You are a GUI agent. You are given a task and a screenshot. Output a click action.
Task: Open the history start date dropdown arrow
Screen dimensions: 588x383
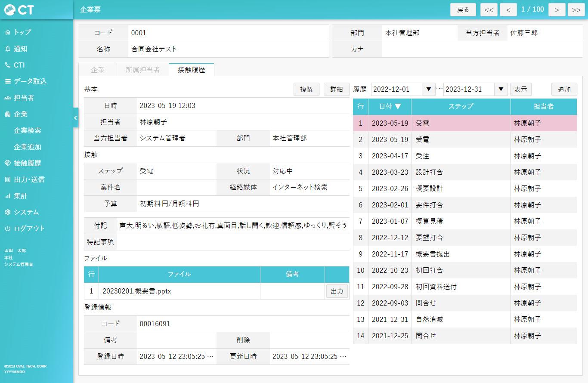428,90
